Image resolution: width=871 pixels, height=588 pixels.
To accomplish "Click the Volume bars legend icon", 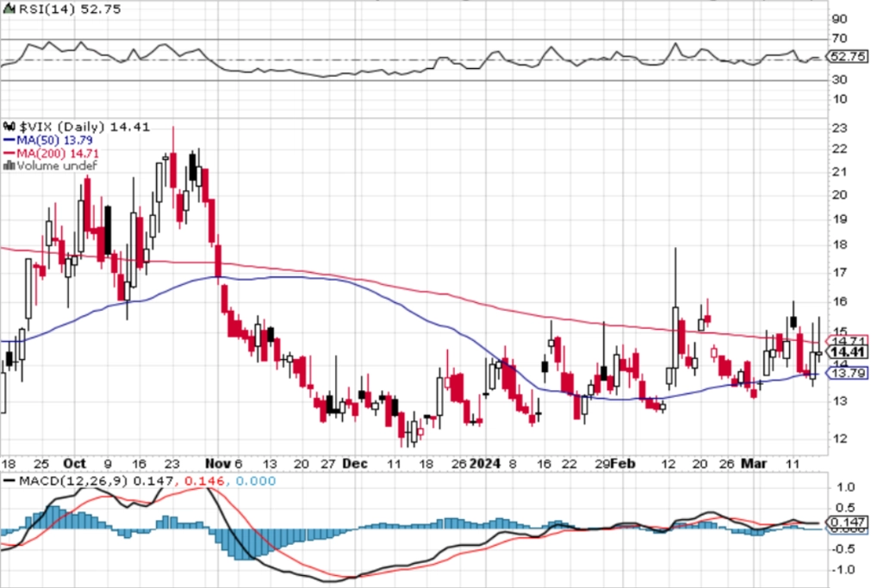I will (x=9, y=165).
